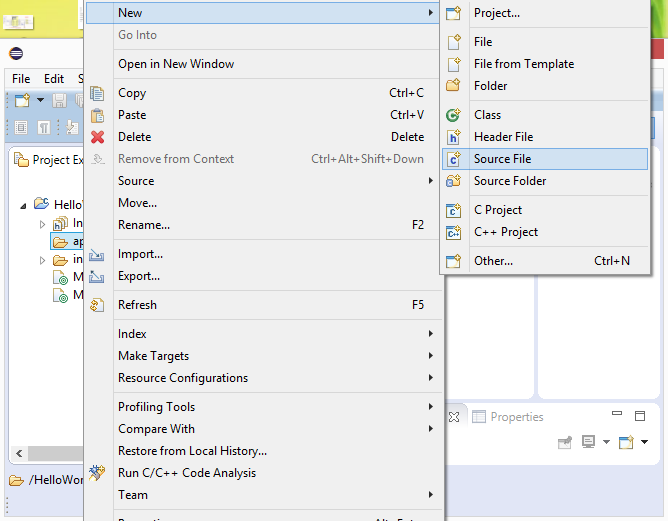
Task: Open the Index submenu
Action: pos(132,334)
